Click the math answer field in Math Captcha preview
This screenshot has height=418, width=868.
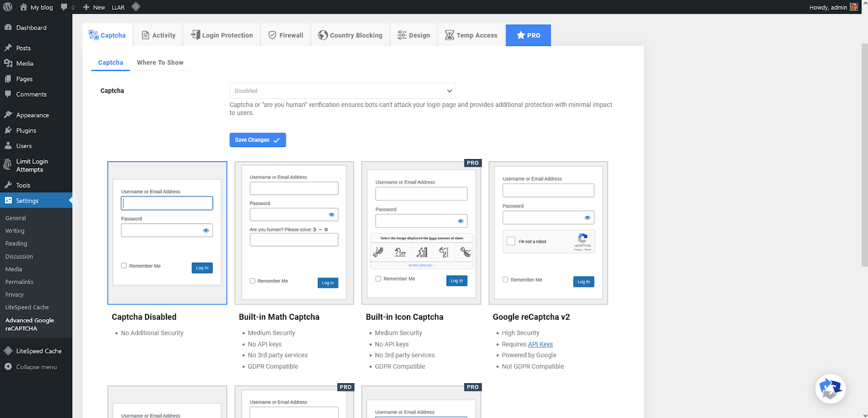294,240
